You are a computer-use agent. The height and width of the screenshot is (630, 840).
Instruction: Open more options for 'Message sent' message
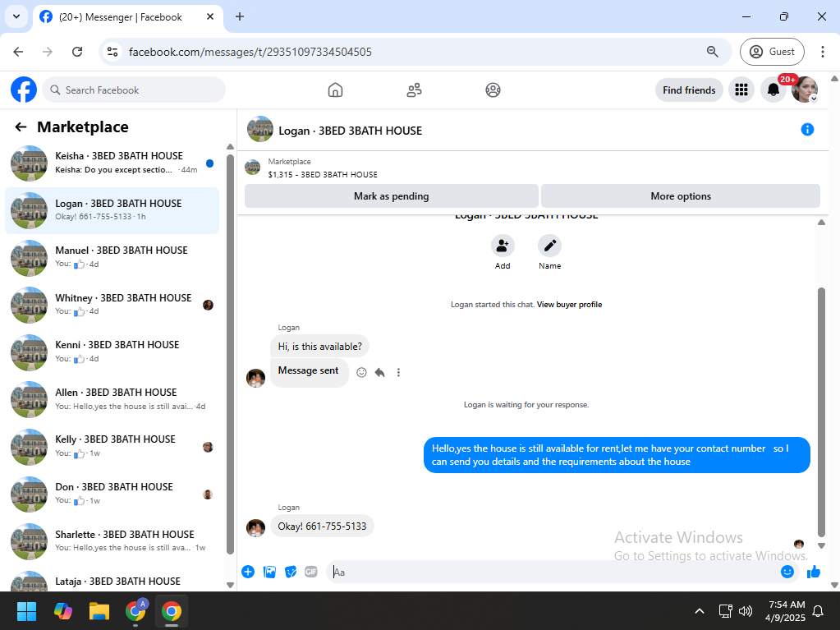(x=398, y=372)
